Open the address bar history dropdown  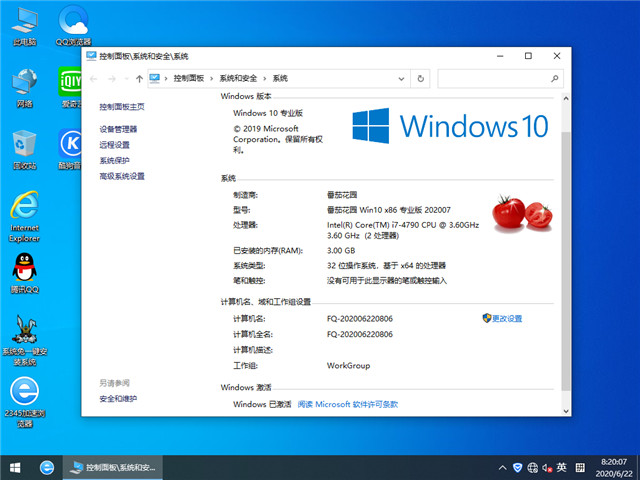(401, 79)
